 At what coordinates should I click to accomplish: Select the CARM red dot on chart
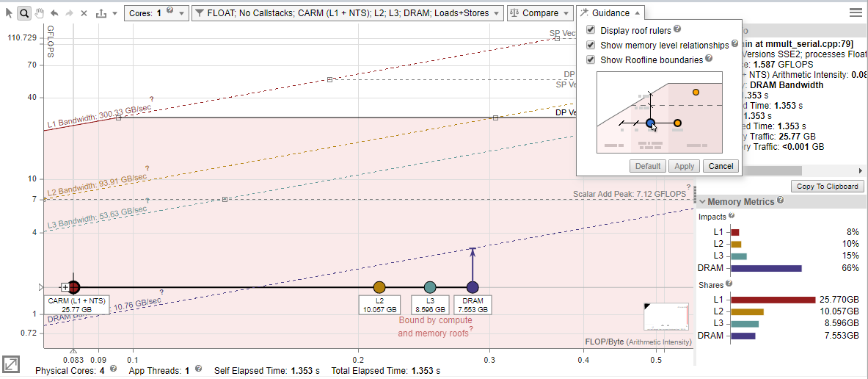pyautogui.click(x=74, y=287)
